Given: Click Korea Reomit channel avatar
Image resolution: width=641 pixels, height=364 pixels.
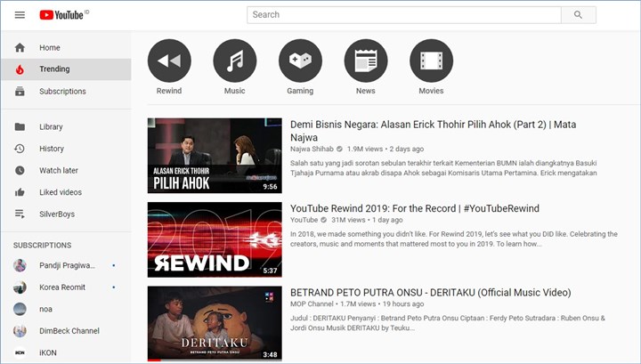Looking at the screenshot, I should 20,287.
